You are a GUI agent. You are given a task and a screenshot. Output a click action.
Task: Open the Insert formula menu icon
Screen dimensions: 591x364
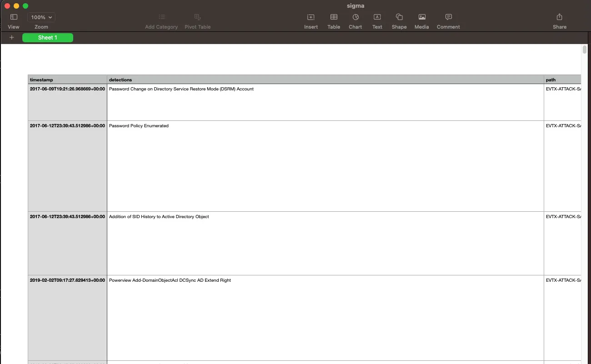pyautogui.click(x=311, y=17)
